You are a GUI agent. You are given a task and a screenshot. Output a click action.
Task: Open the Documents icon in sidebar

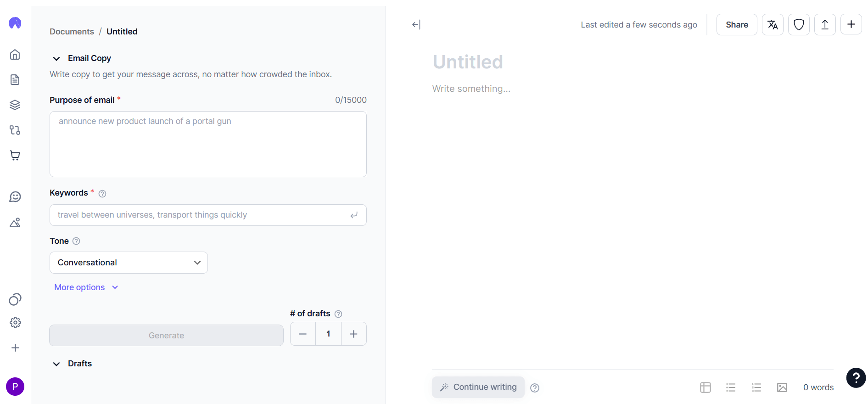15,80
